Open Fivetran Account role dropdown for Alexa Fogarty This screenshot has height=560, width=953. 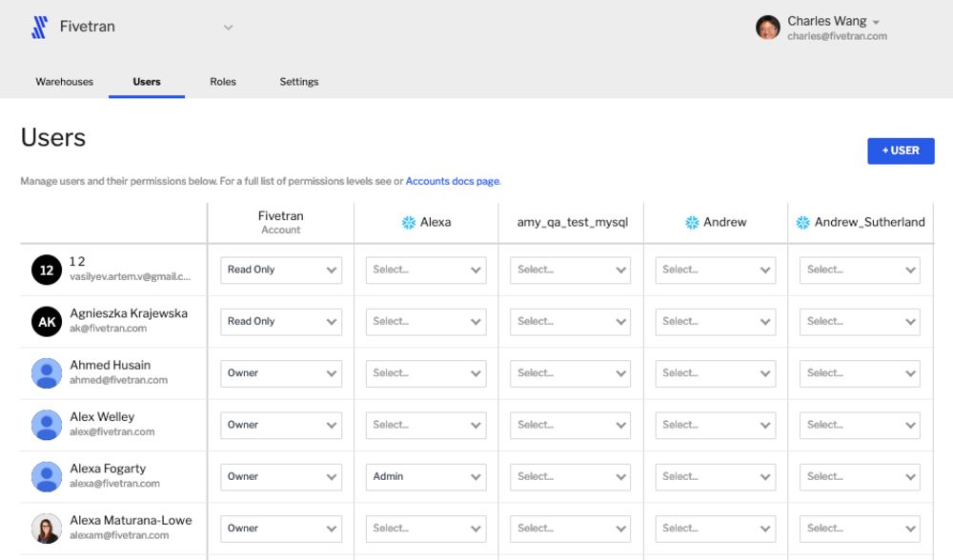281,476
